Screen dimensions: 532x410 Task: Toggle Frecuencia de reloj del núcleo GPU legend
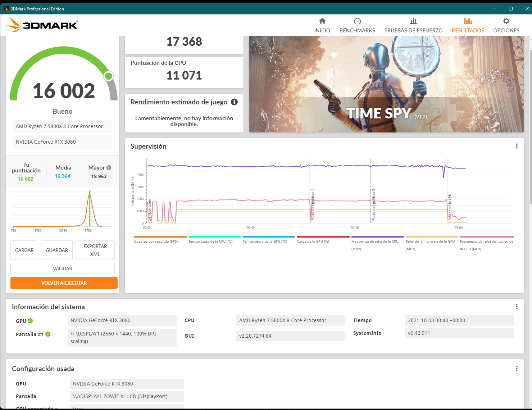(487, 244)
